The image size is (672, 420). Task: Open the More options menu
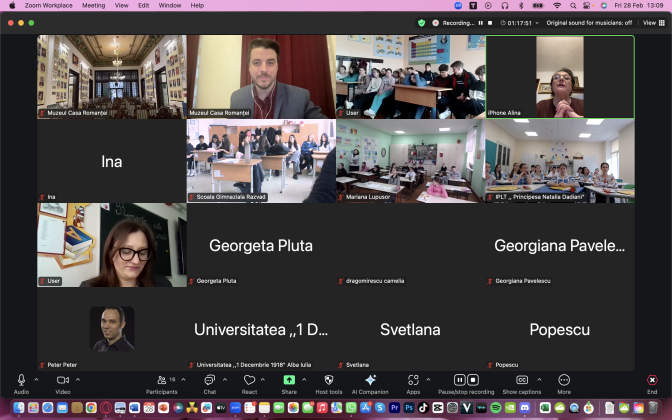click(564, 381)
